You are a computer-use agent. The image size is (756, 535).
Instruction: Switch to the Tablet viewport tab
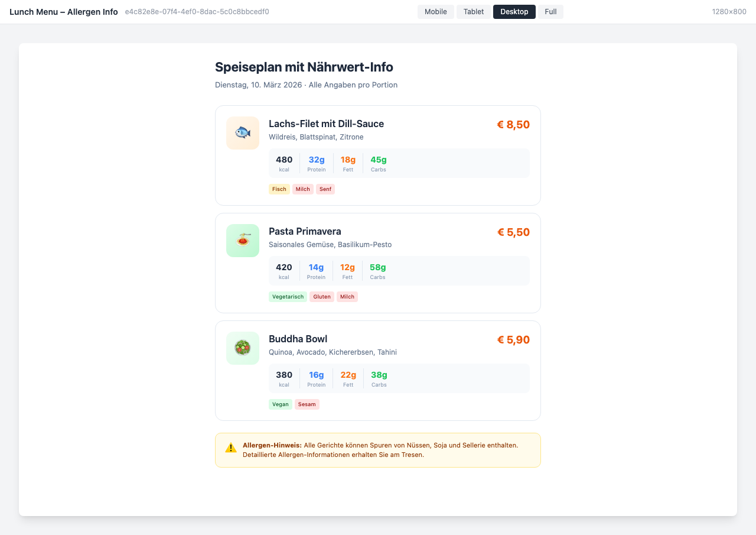pyautogui.click(x=473, y=12)
